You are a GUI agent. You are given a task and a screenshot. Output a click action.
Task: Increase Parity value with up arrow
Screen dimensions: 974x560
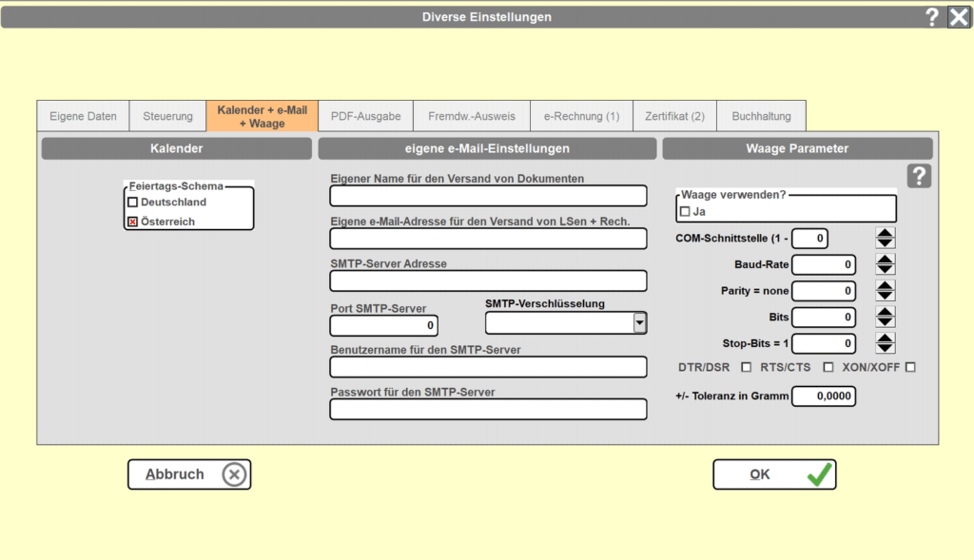pos(885,286)
